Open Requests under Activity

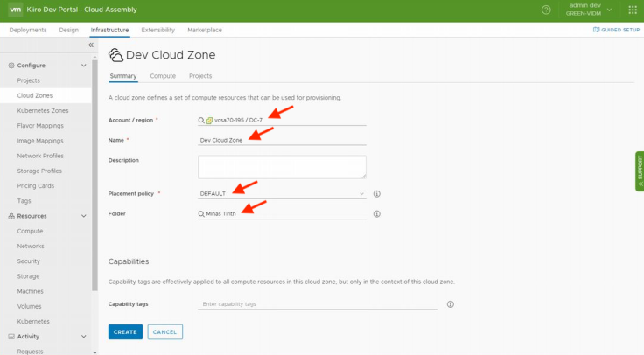click(30, 352)
